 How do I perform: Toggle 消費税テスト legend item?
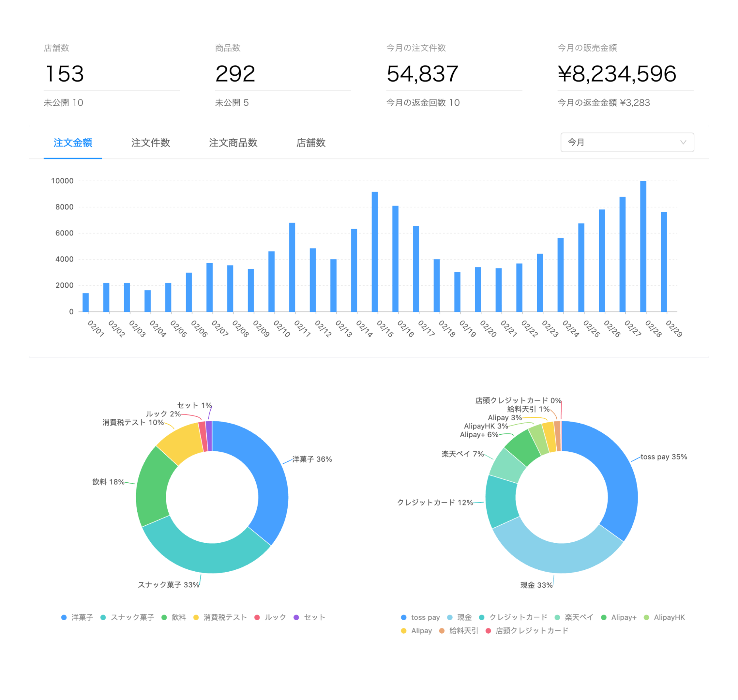pos(220,617)
